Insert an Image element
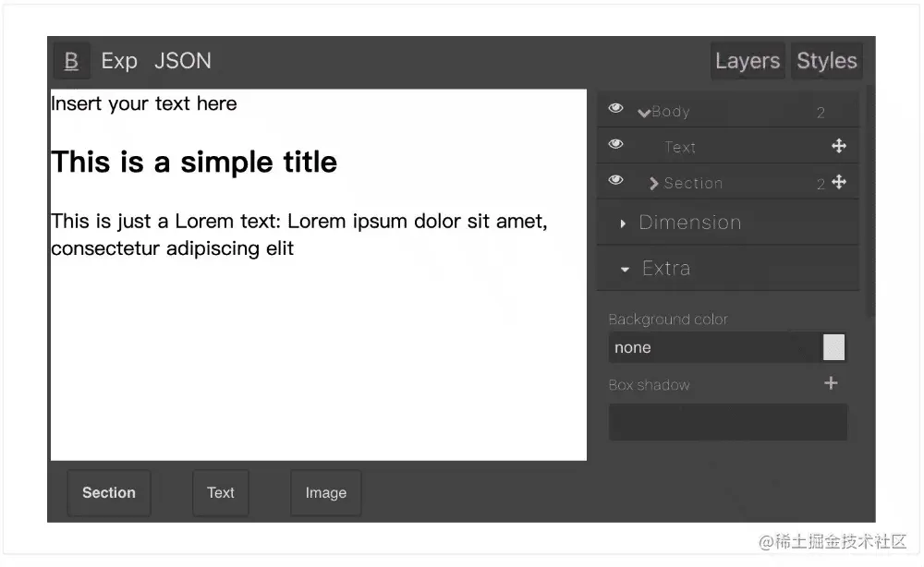Screen dimensions: 924x567 click(x=325, y=493)
